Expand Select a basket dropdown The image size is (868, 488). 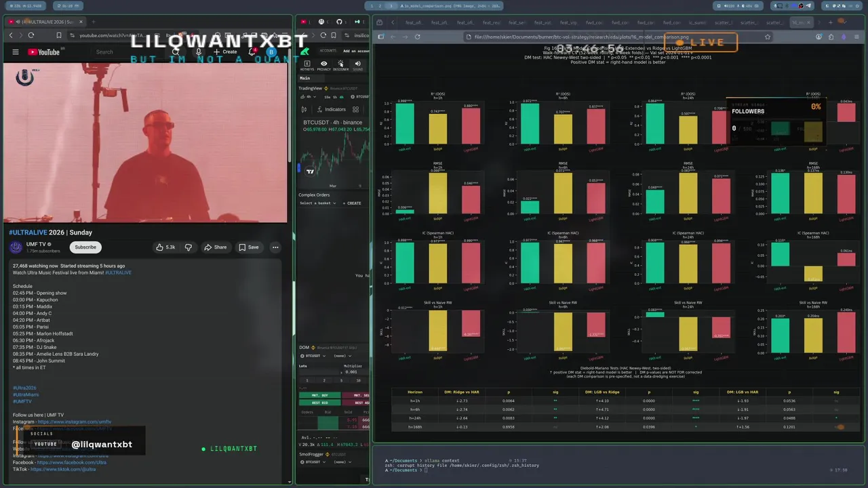coord(317,203)
